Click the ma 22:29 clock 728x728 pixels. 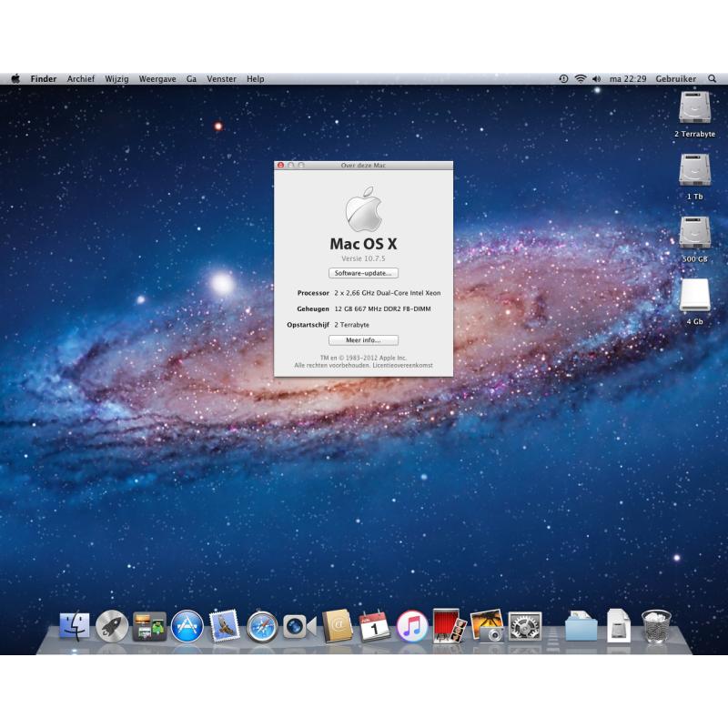[628, 79]
